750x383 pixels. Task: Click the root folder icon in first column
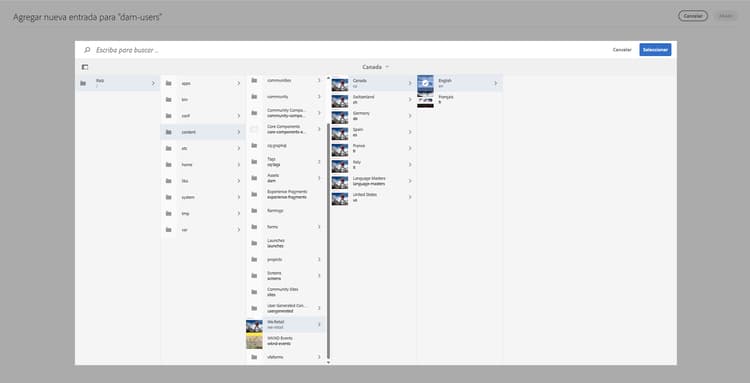click(x=83, y=83)
